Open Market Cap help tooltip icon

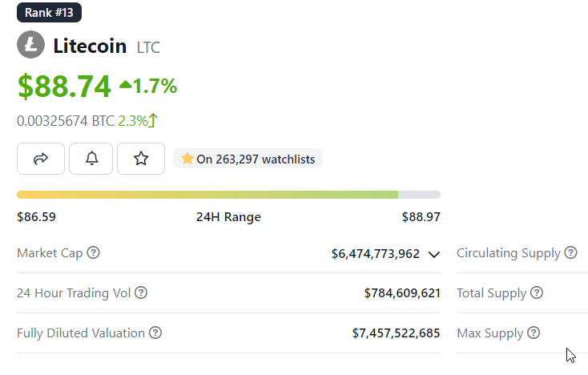[x=94, y=252]
